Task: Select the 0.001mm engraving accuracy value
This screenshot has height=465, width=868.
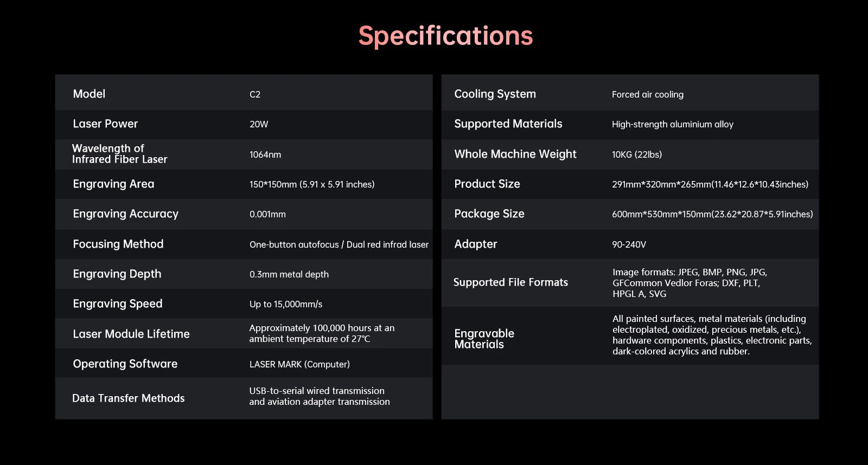Action: click(x=267, y=214)
